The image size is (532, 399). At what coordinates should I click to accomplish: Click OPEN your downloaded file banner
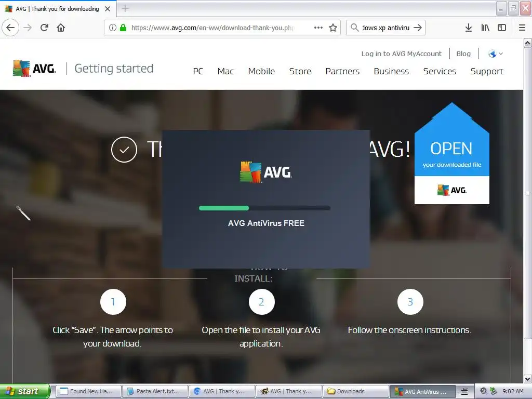click(451, 153)
